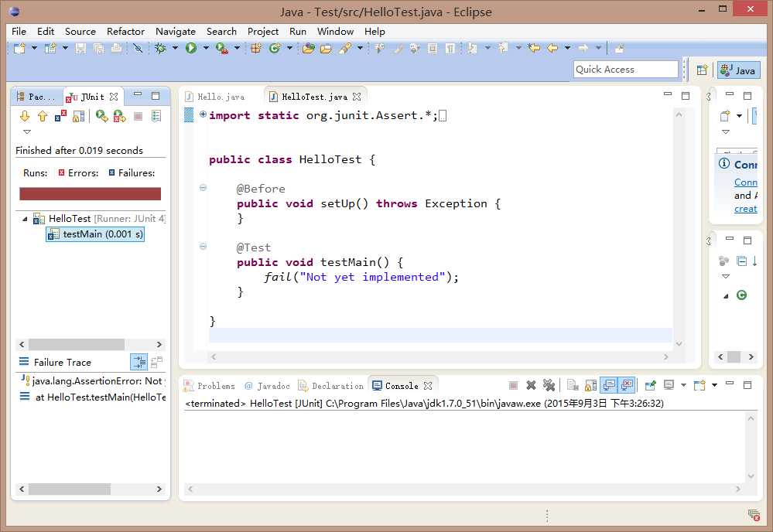Click java.lang.AssertionError line in Failure Trace
Viewport: 773px width, 532px height.
94,380
